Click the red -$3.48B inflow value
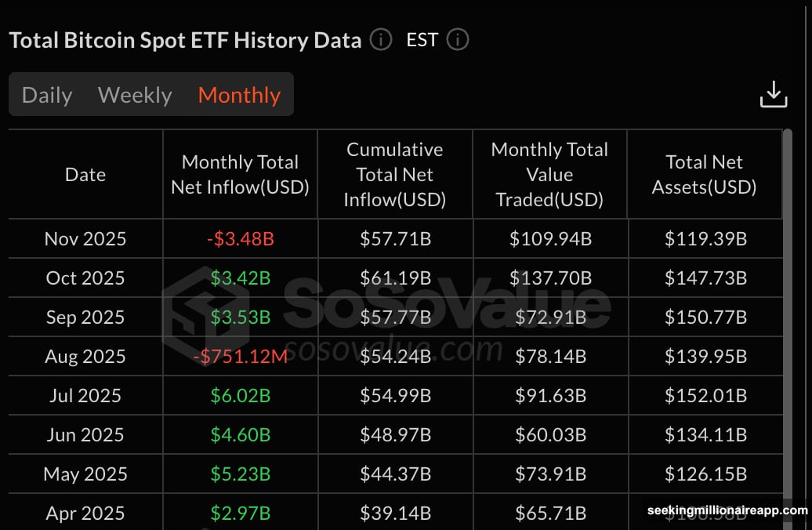 (x=239, y=238)
